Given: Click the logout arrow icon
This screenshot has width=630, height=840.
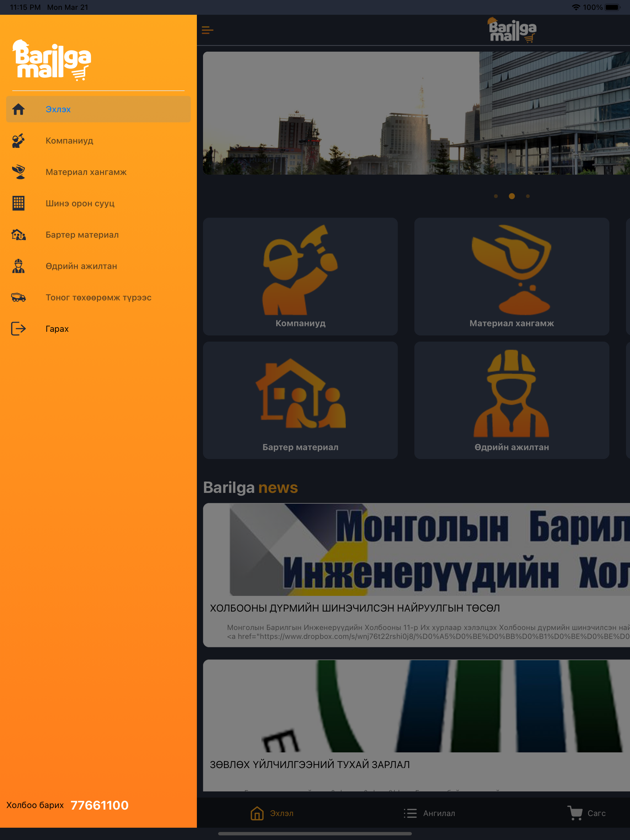Looking at the screenshot, I should pyautogui.click(x=18, y=329).
